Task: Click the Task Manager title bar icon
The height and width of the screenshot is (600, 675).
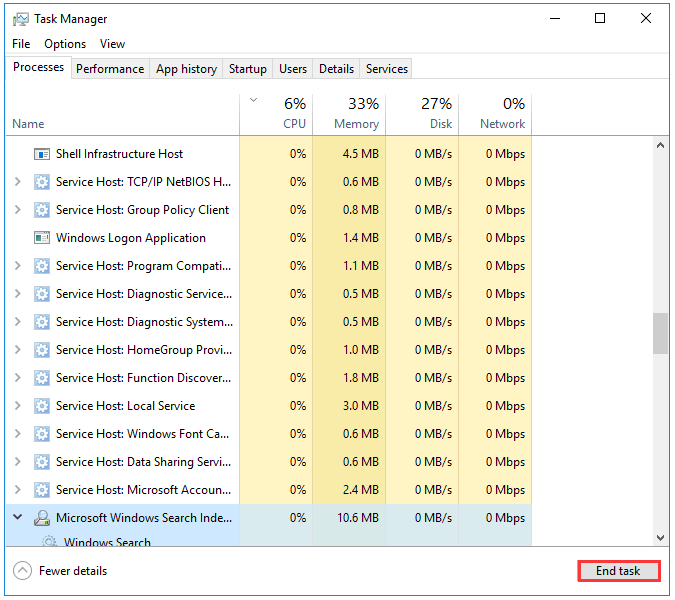Action: (x=20, y=19)
